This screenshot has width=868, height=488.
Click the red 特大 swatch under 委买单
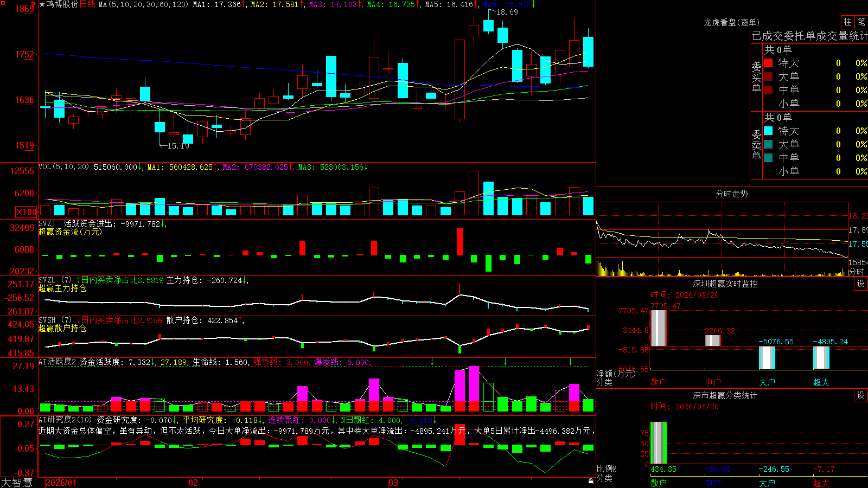768,63
